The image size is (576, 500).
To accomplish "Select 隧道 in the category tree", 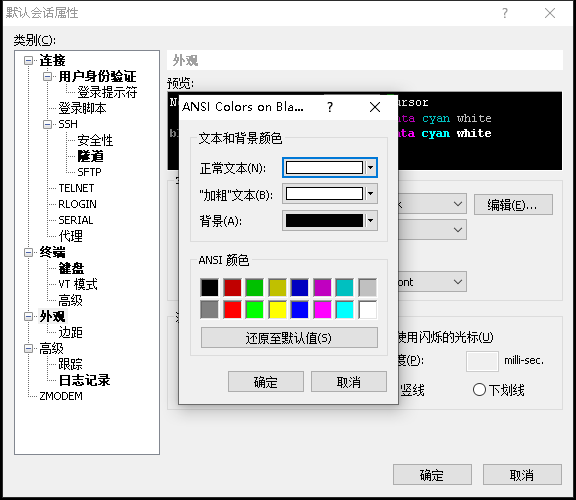I will tap(90, 157).
